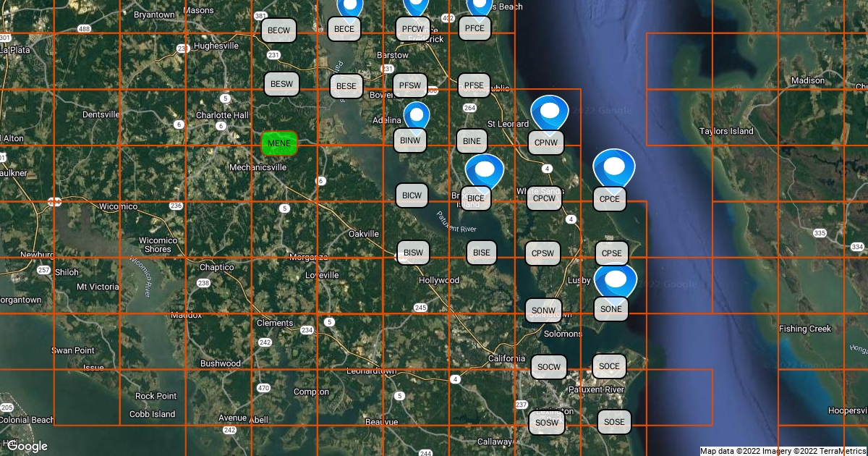Open the blue pin above CPCE

click(x=613, y=167)
